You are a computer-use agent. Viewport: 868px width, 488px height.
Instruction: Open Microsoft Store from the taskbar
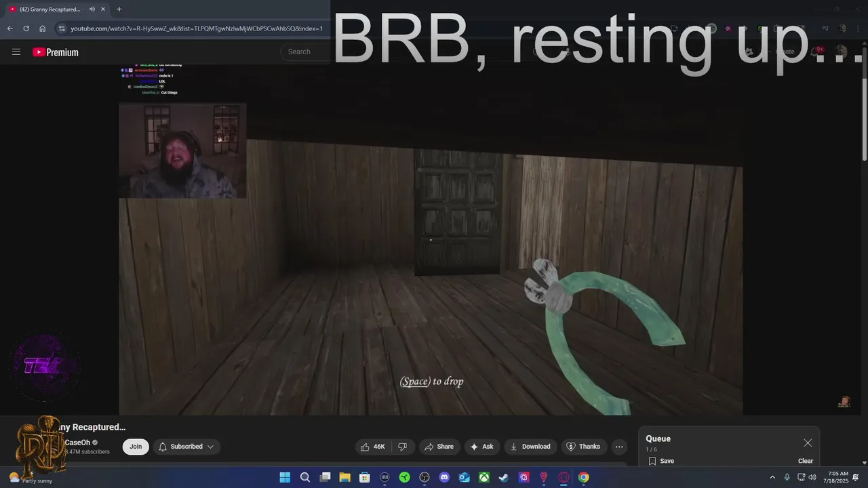pos(365,477)
